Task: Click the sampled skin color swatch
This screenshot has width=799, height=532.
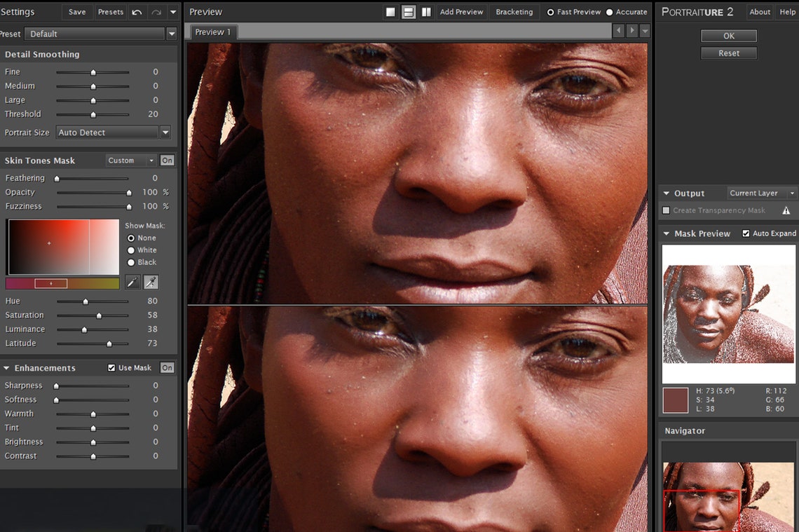Action: tap(676, 400)
